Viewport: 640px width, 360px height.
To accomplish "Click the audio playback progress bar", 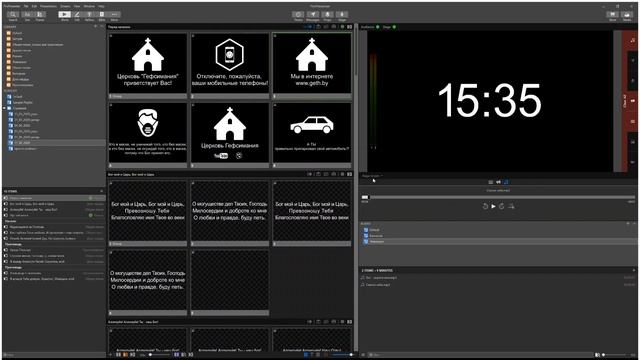I will (498, 197).
